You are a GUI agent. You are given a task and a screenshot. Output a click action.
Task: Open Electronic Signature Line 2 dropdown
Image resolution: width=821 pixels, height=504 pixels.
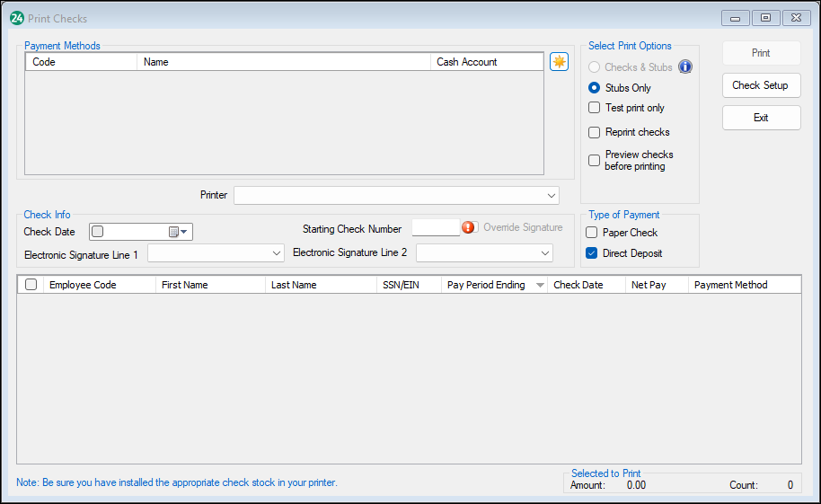[545, 254]
